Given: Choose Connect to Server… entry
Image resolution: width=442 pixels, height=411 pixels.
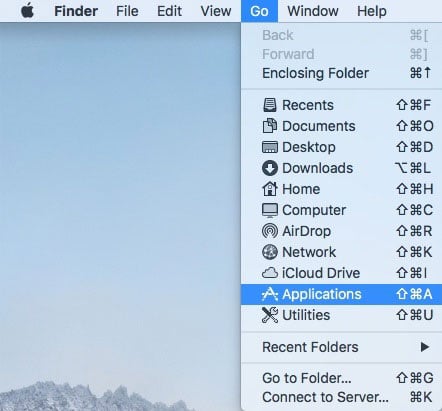Looking at the screenshot, I should (x=341, y=397).
